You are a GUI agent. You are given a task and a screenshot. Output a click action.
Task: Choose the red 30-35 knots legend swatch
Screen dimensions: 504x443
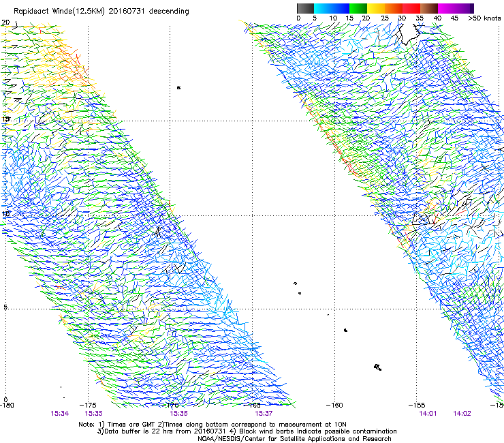[x=411, y=8]
